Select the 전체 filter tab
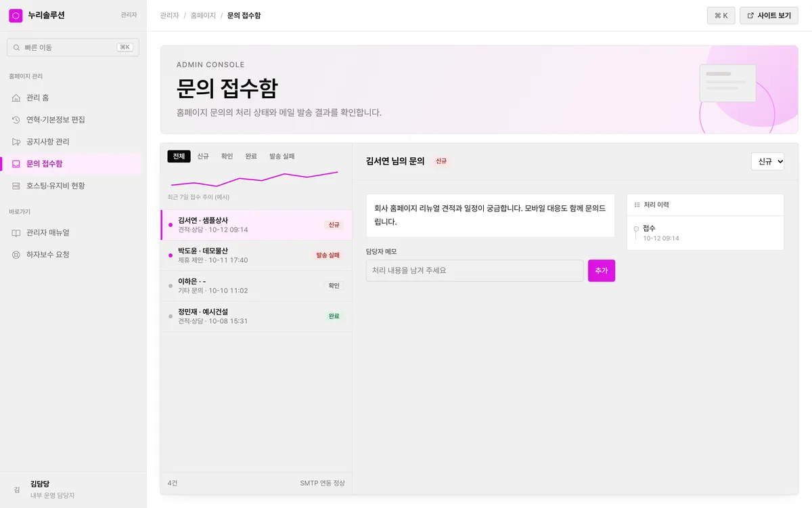Screen dimensions: 812x508 click(x=179, y=156)
